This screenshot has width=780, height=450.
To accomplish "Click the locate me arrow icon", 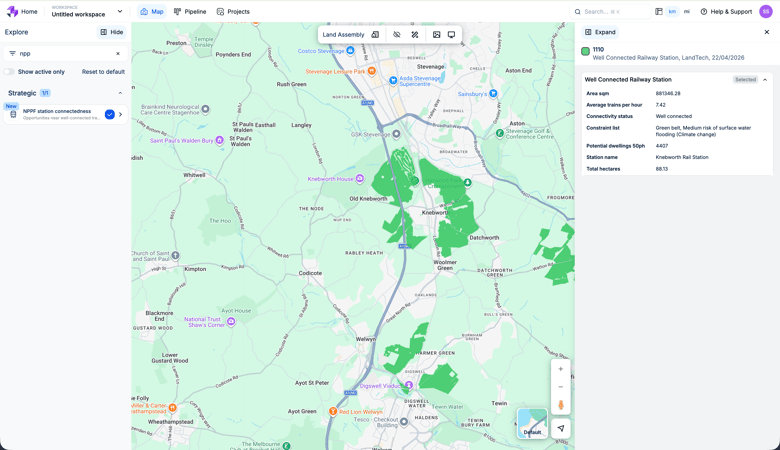I will click(x=561, y=428).
